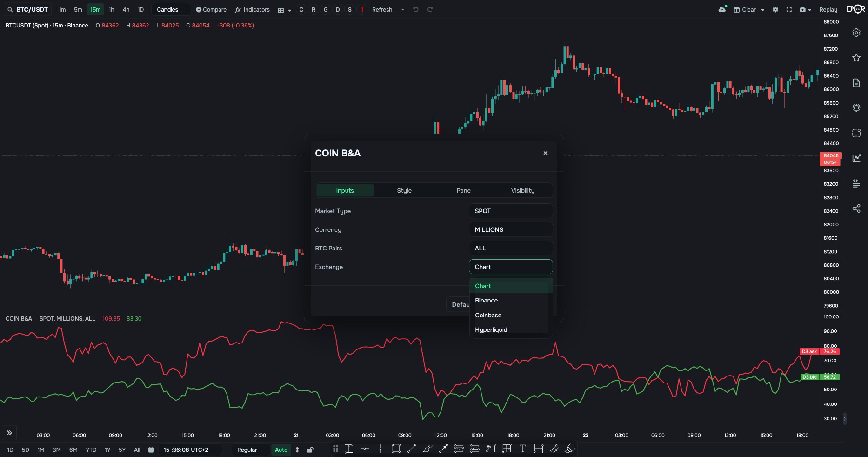Toggle the C circle button
The height and width of the screenshot is (457, 868).
(x=301, y=9)
